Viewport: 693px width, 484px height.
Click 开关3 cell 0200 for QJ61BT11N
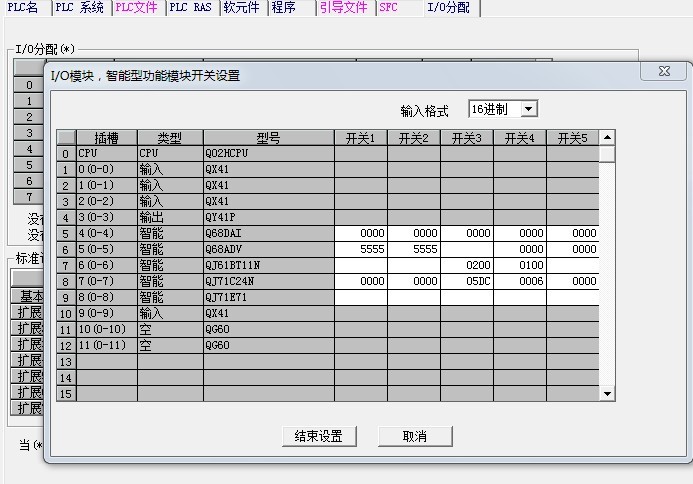pos(466,265)
